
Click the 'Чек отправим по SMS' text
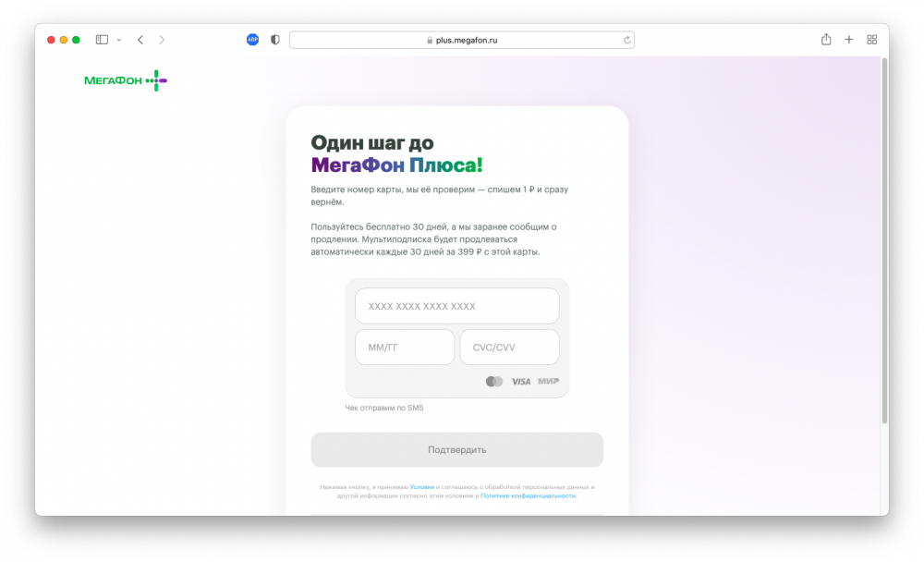tap(384, 408)
